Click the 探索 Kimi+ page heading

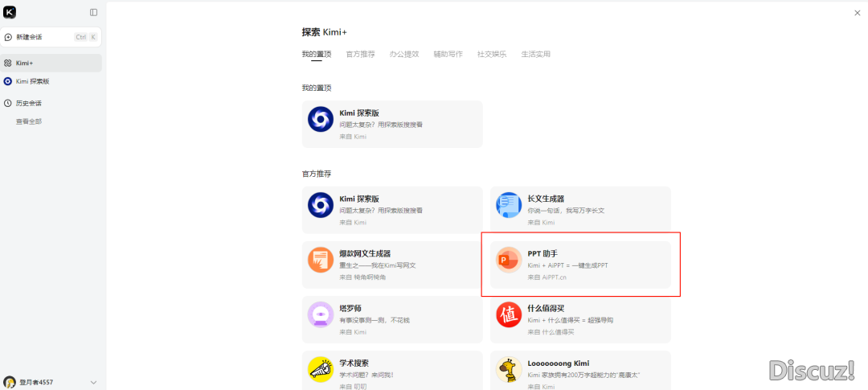[x=325, y=32]
